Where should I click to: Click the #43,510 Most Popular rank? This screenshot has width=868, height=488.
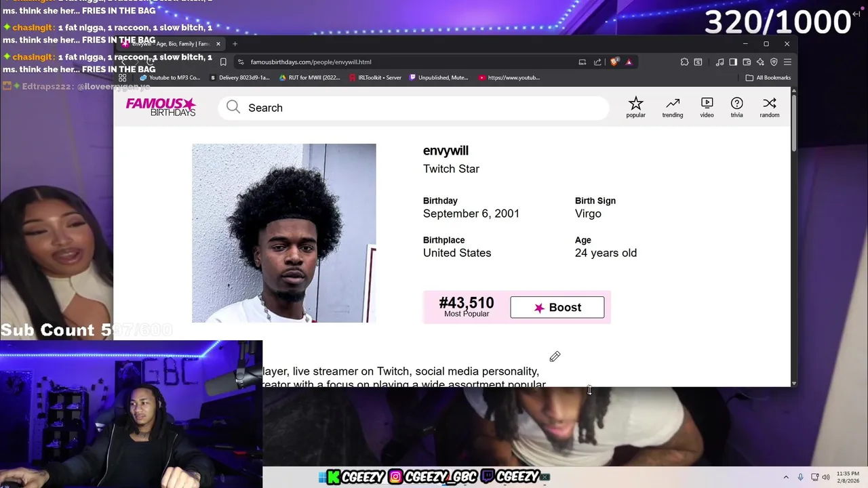(467, 307)
